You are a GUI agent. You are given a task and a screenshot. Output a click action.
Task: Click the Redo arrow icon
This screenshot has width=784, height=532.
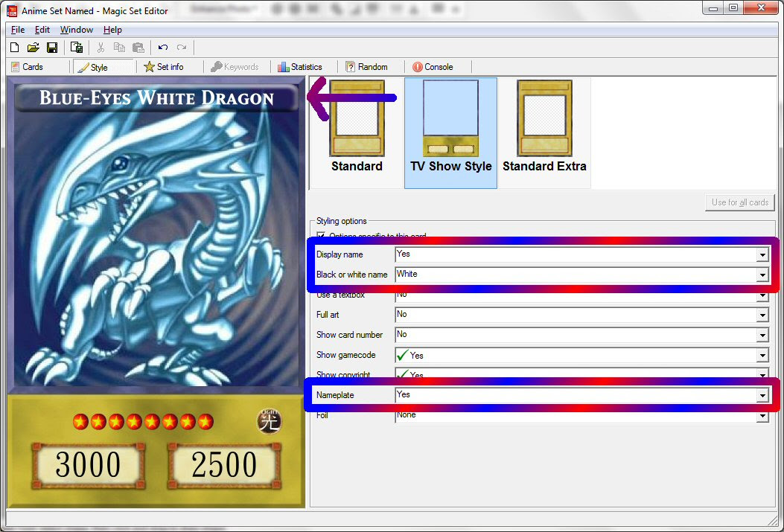pyautogui.click(x=182, y=48)
